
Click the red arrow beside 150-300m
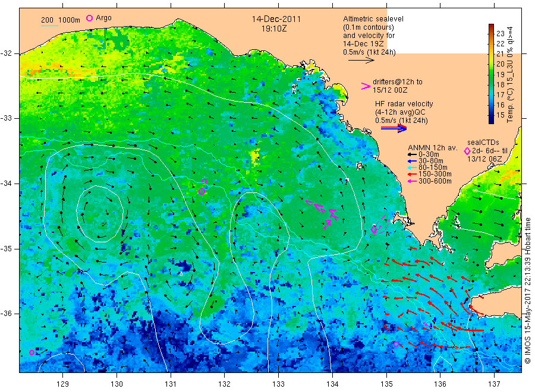click(x=412, y=174)
